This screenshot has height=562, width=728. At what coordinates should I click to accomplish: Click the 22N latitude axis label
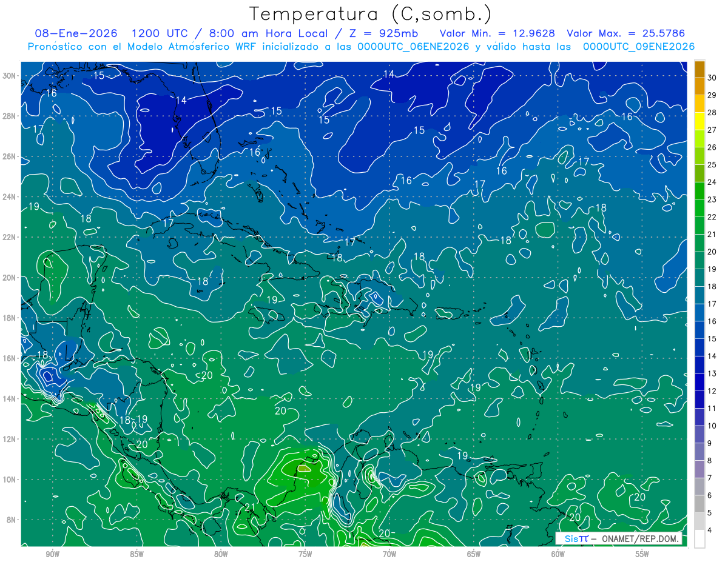(x=10, y=237)
